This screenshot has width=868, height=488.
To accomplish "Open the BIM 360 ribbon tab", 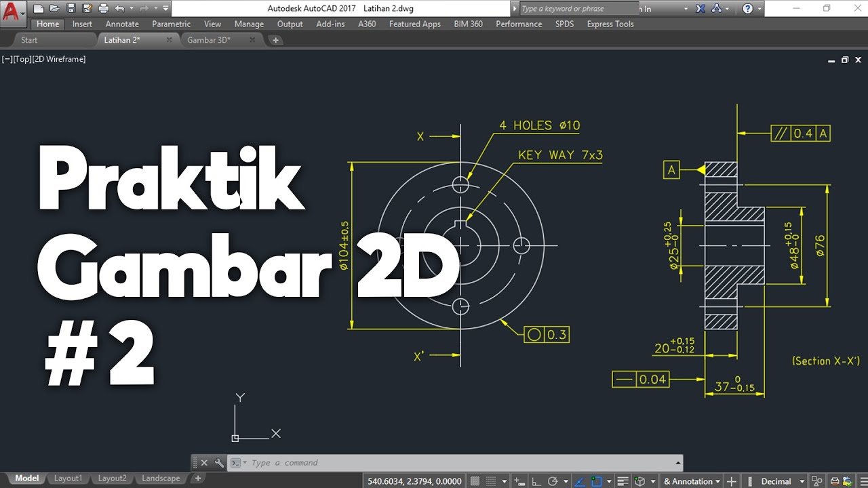I will (469, 24).
